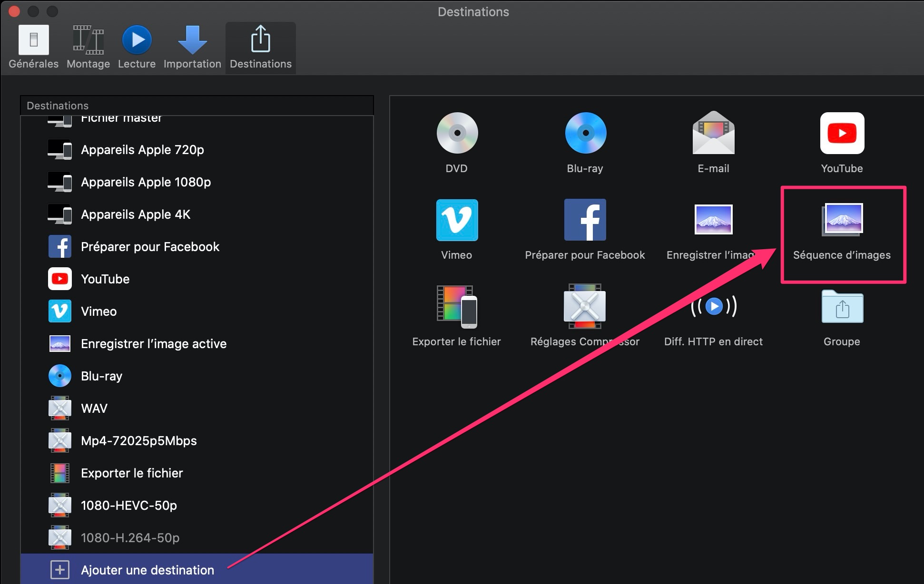
Task: Click the Compressor icon beside WAV
Action: (60, 409)
